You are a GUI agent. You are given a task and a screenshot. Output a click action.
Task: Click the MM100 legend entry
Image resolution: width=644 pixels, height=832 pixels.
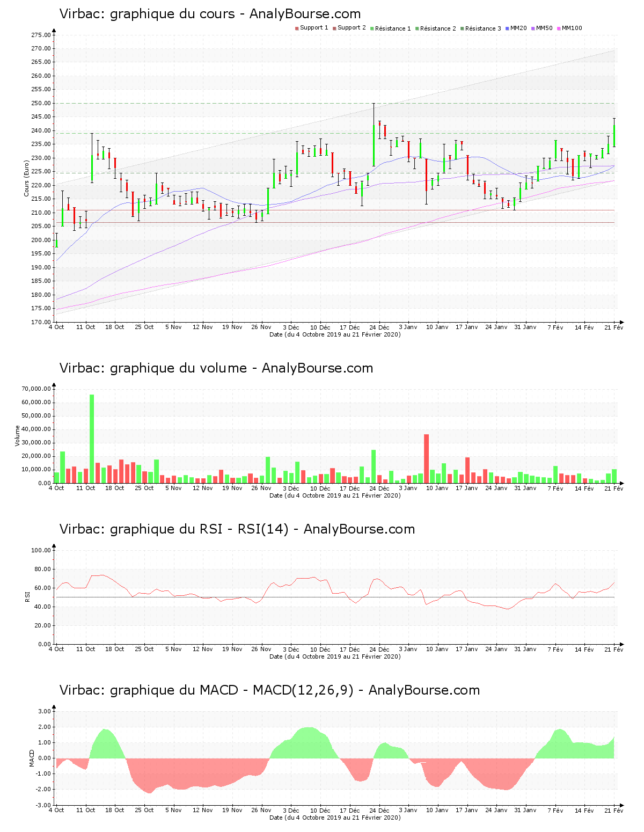pyautogui.click(x=571, y=28)
